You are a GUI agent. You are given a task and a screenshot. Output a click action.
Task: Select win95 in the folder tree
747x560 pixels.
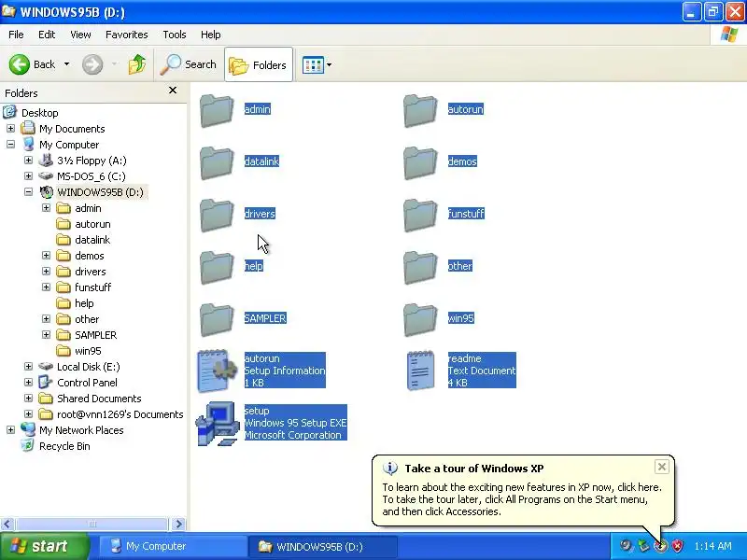coord(88,351)
